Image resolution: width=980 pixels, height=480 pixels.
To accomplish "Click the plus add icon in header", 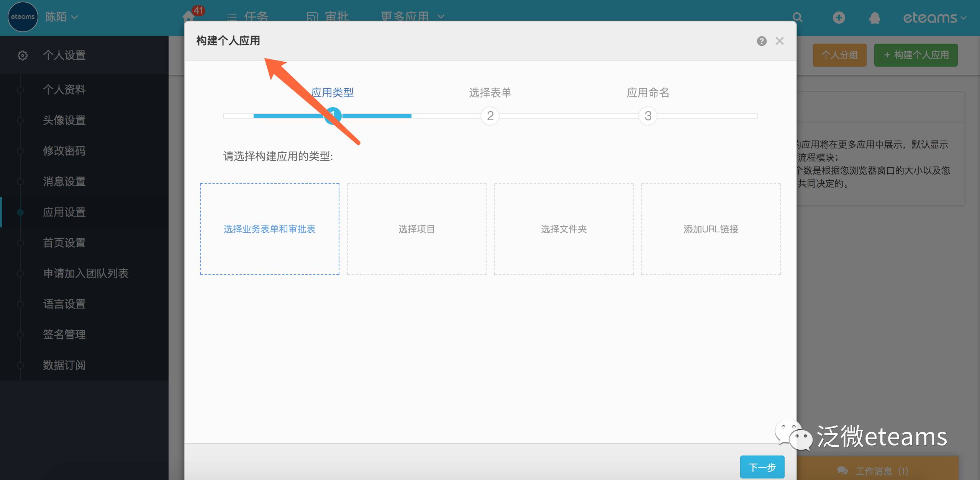I will [839, 17].
